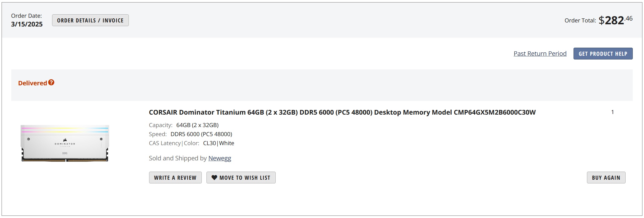Screen dimensions: 644x218
Task: Open the CORSAIR Dominator Titanium product title
Action: click(342, 112)
